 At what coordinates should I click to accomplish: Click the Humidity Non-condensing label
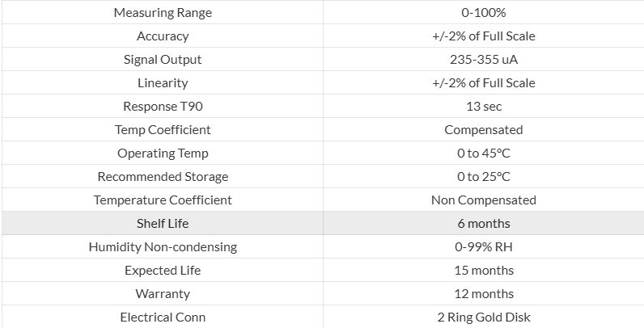point(163,247)
